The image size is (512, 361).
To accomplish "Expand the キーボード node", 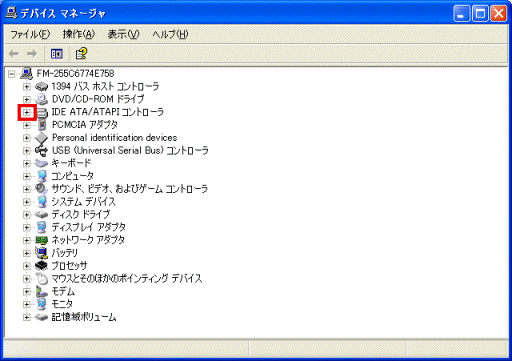I will [x=26, y=163].
